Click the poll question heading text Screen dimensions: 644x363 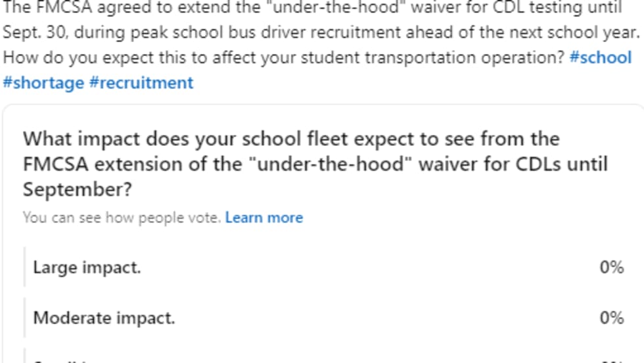pos(315,164)
